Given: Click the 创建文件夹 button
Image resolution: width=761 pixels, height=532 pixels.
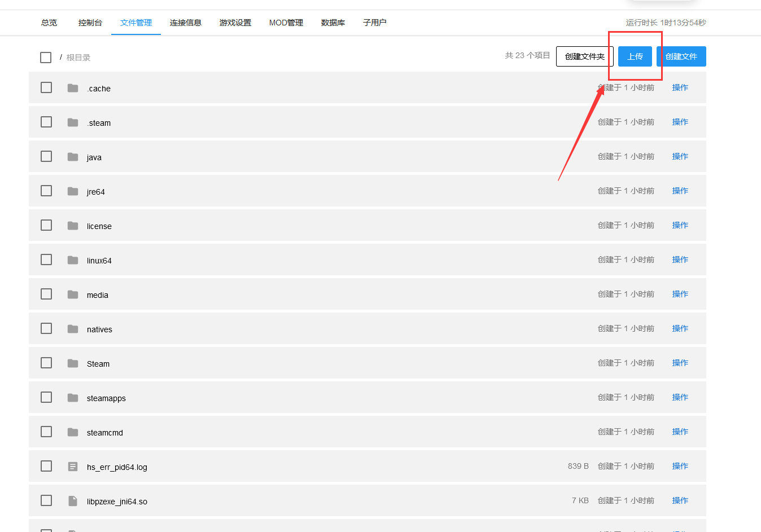Looking at the screenshot, I should point(585,56).
